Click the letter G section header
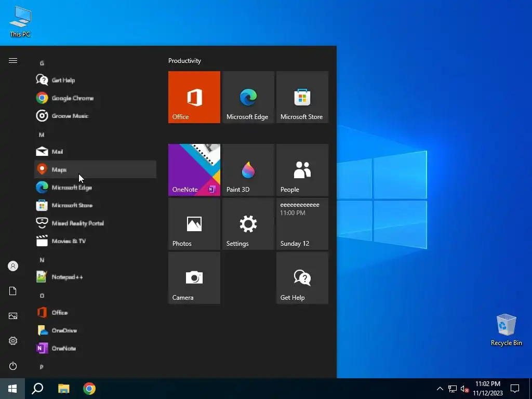 pos(42,63)
